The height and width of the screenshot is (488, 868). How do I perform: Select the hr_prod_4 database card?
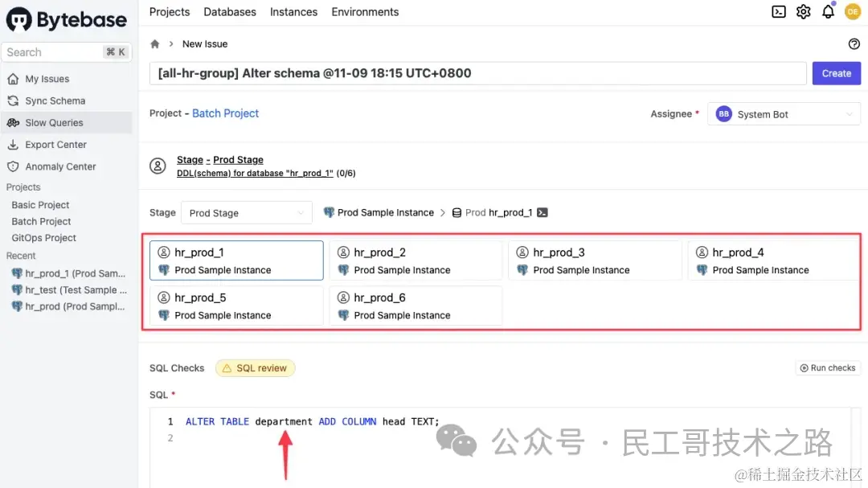(773, 260)
